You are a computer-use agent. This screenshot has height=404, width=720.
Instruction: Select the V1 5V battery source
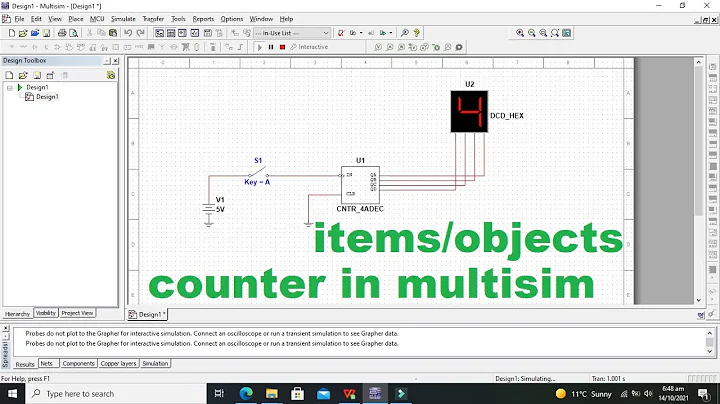pyautogui.click(x=209, y=210)
